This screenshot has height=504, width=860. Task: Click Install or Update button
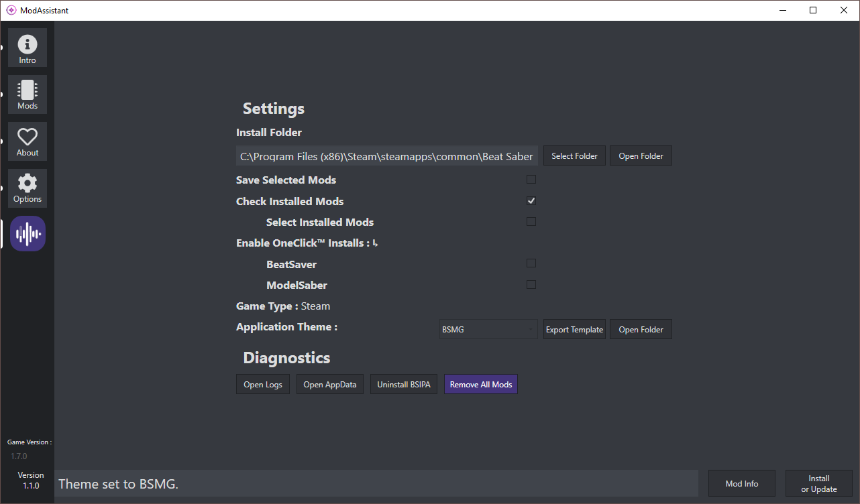(819, 483)
